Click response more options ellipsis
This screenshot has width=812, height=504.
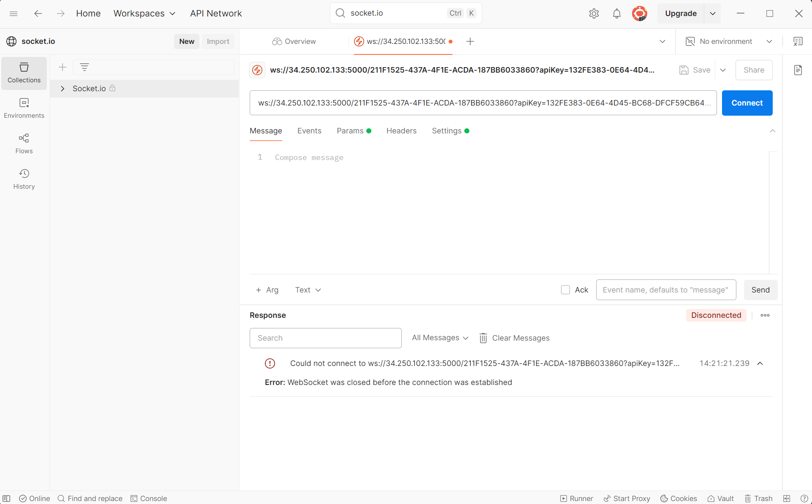point(765,315)
